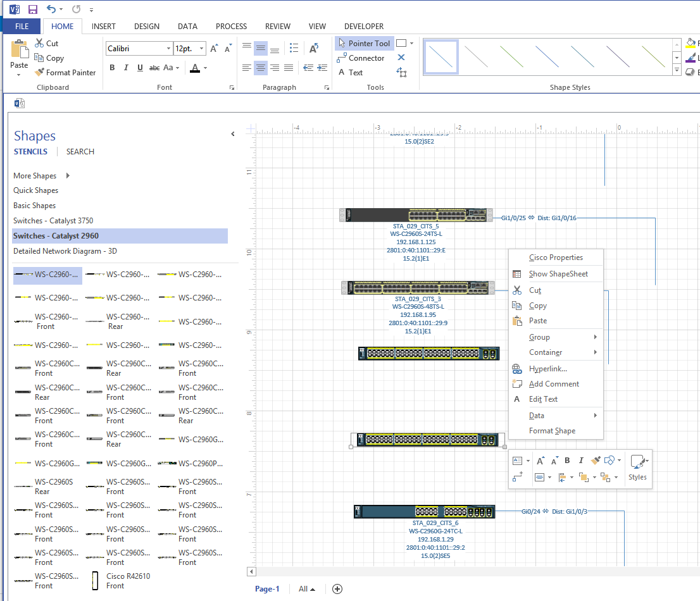Open the Change Case Aa dropdown

[171, 68]
